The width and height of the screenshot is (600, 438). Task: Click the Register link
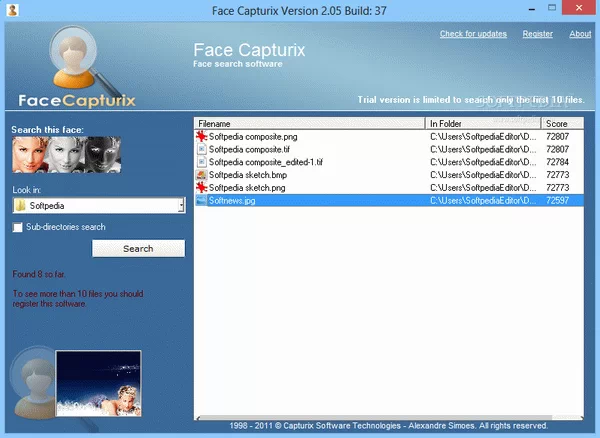(x=537, y=34)
